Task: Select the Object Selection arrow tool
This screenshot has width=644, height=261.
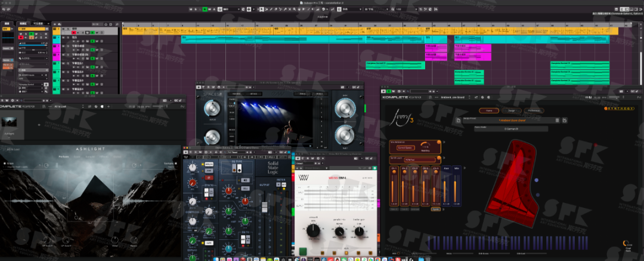Action: coord(261,9)
